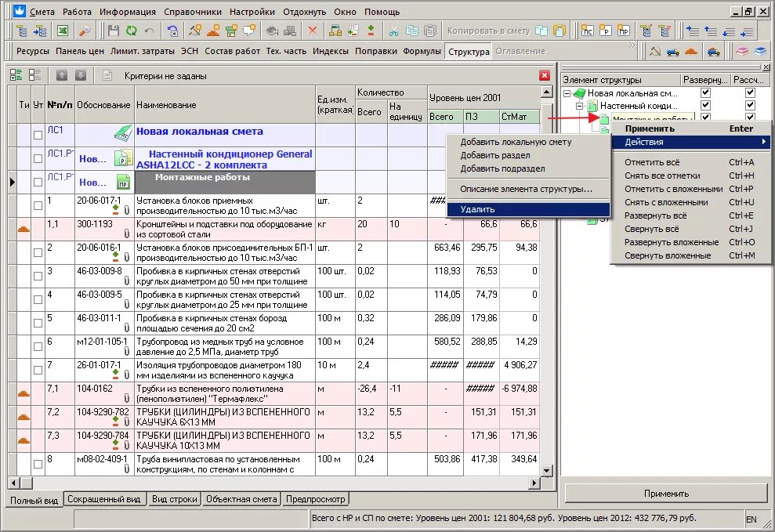Click vertical scrollbar up arrow of table

[x=546, y=92]
